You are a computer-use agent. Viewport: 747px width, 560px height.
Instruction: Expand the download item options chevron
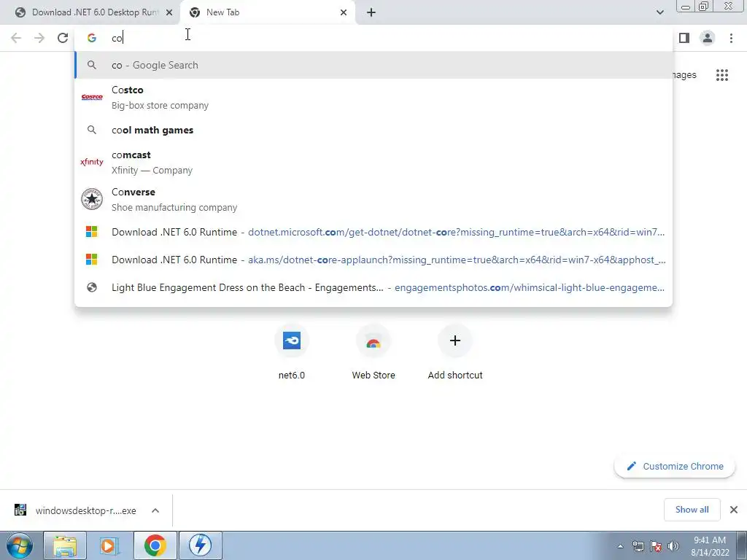(155, 510)
